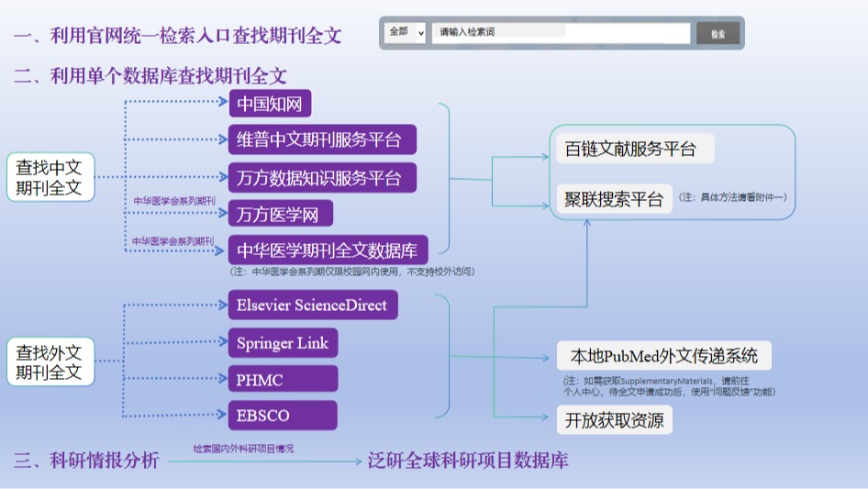Click the 开放获取资源 button
Image resolution: width=868 pixels, height=489 pixels.
tap(614, 420)
